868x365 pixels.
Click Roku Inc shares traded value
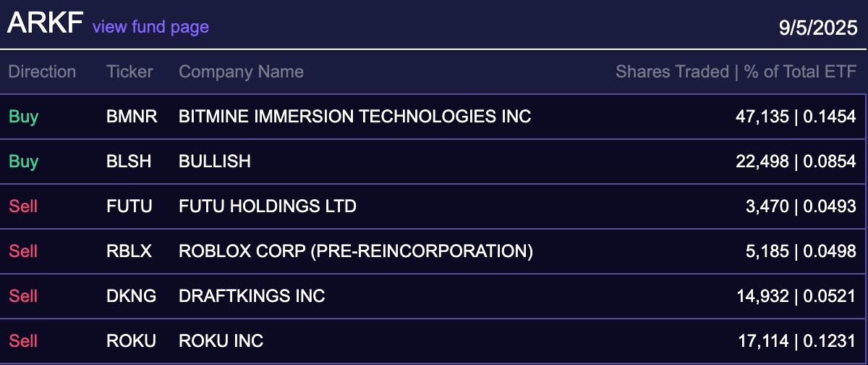tap(795, 340)
